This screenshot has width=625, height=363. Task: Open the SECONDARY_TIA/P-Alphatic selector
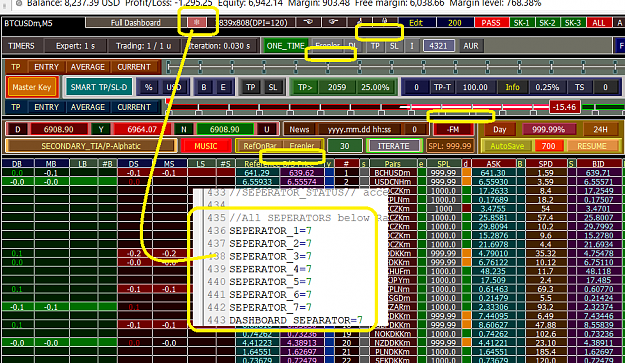tap(91, 146)
